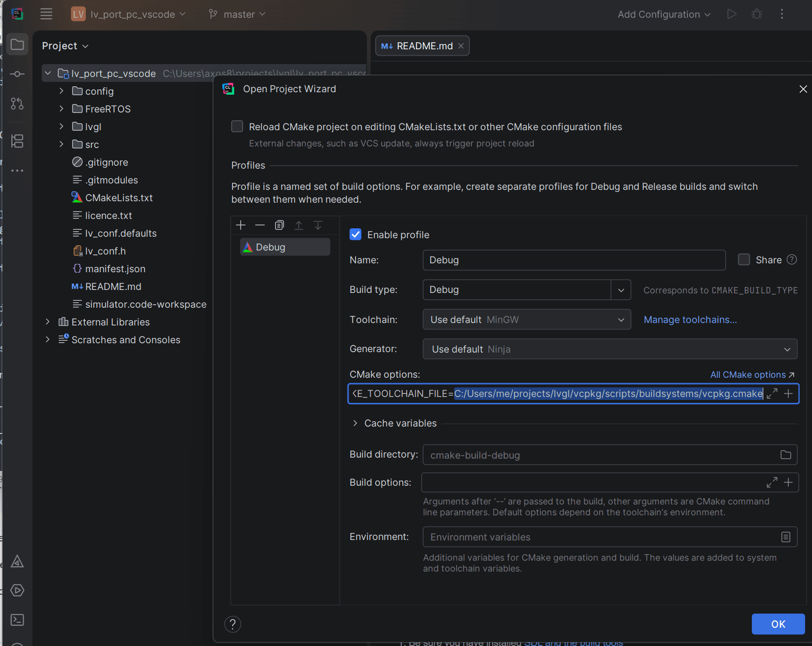Expand the External Libraries node
The height and width of the screenshot is (646, 812).
[x=47, y=322]
